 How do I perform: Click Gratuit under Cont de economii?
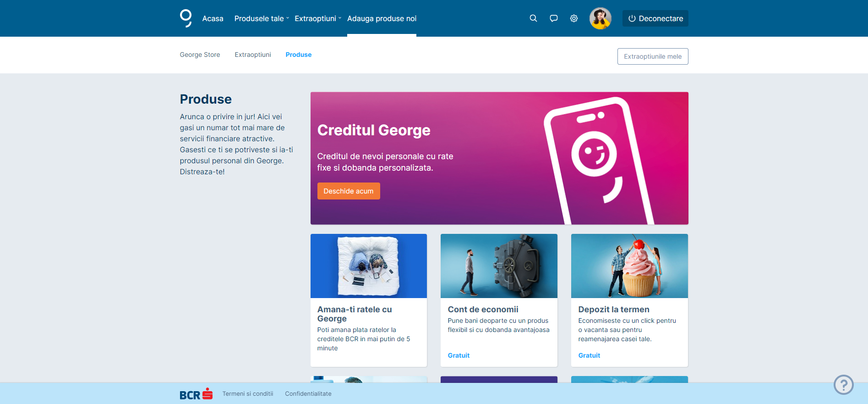coord(459,355)
